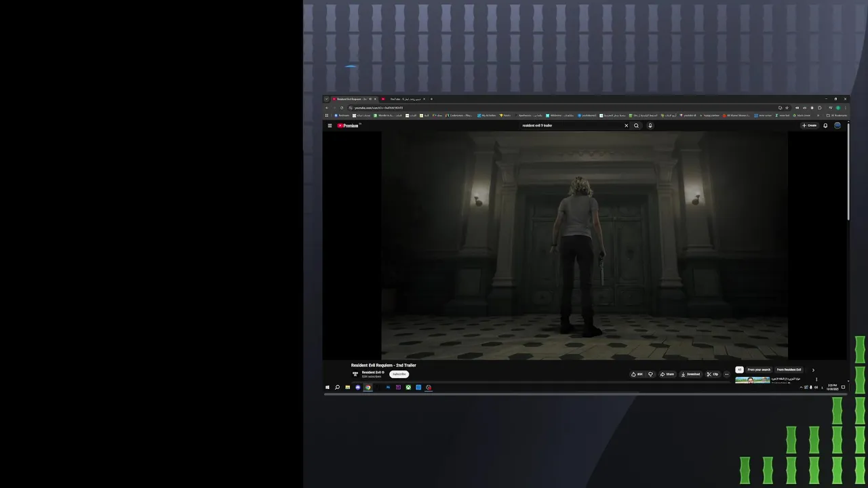This screenshot has height=488, width=868.
Task: Switch to the second YouTube browser tab
Action: 406,99
